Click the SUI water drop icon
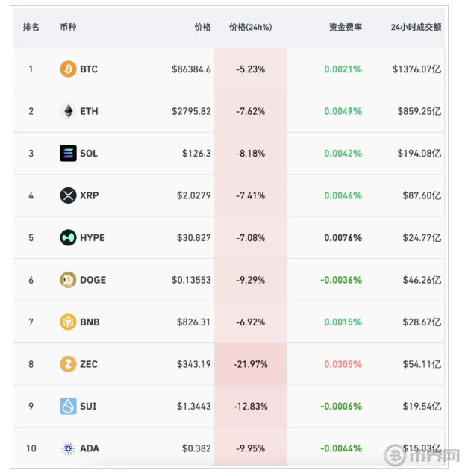The width and height of the screenshot is (468, 476). tap(68, 407)
